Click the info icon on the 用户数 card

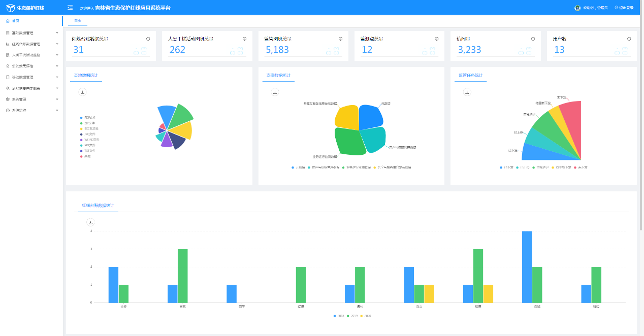coord(629,39)
